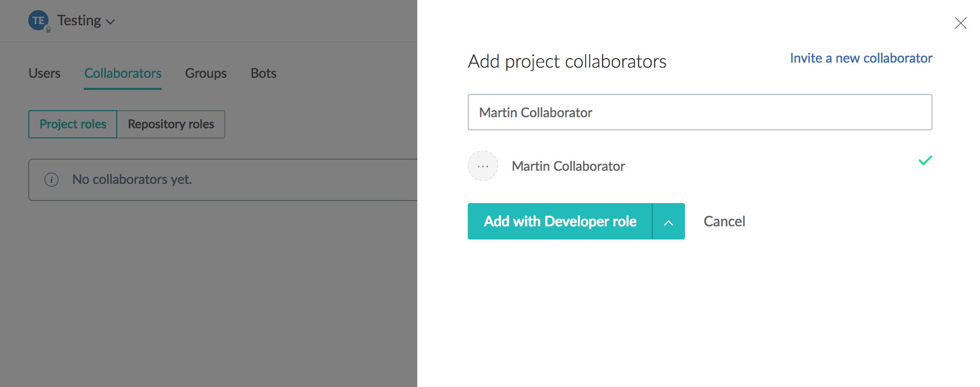980x387 pixels.
Task: Switch to the Users tab
Action: (44, 73)
